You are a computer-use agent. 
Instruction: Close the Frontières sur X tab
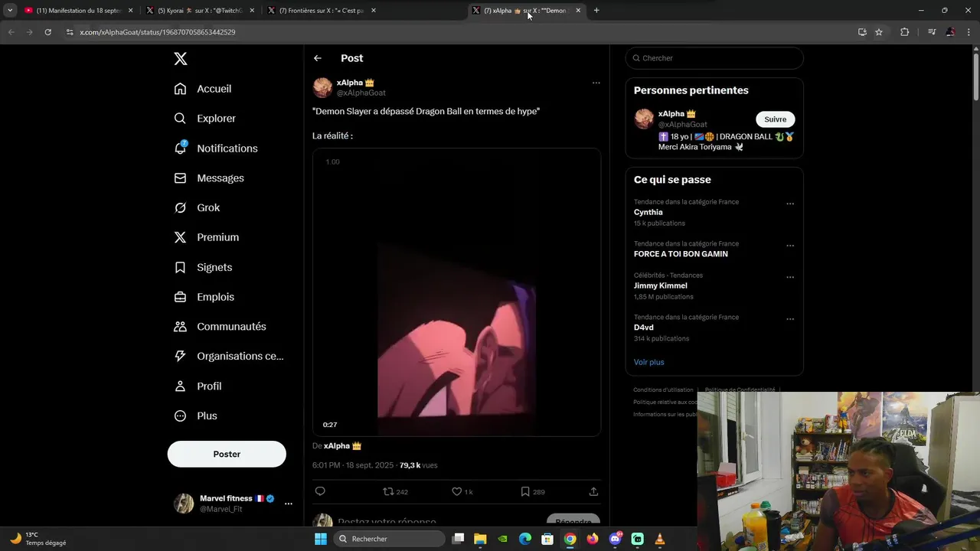[373, 11]
